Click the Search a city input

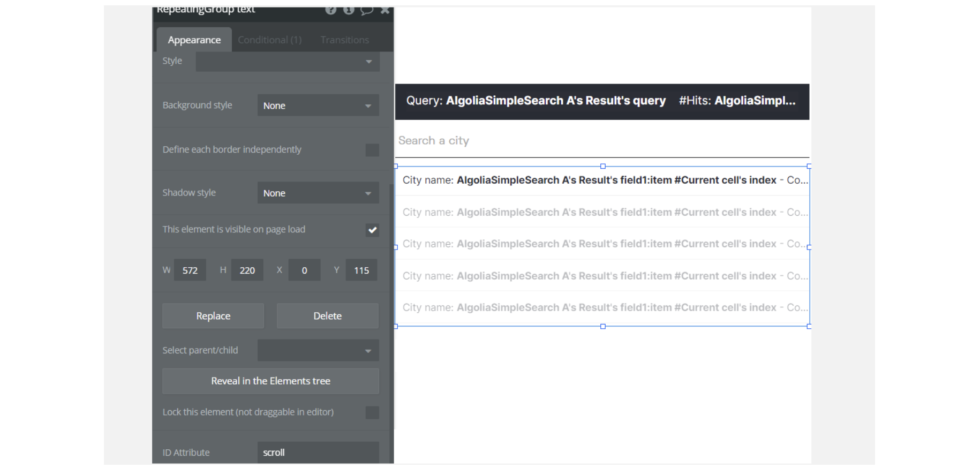[x=601, y=141]
